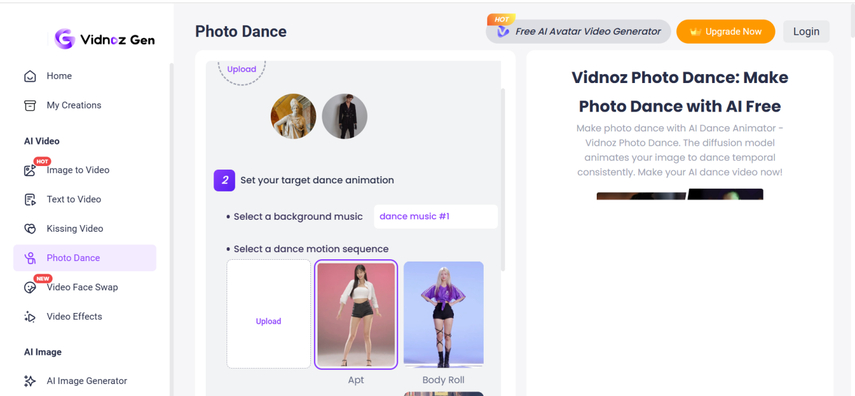The width and height of the screenshot is (855, 396).
Task: Click the Upgrade Now button
Action: click(x=726, y=32)
